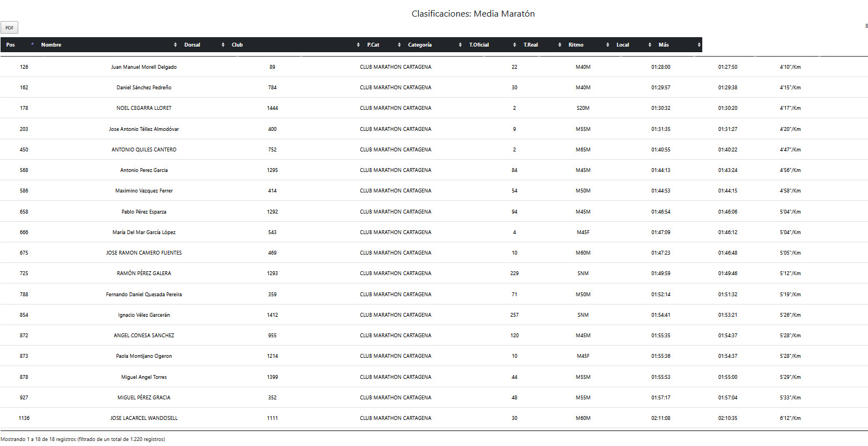Screen dimensions: 868x446
Task: Expand the Más column header
Action: (x=663, y=45)
